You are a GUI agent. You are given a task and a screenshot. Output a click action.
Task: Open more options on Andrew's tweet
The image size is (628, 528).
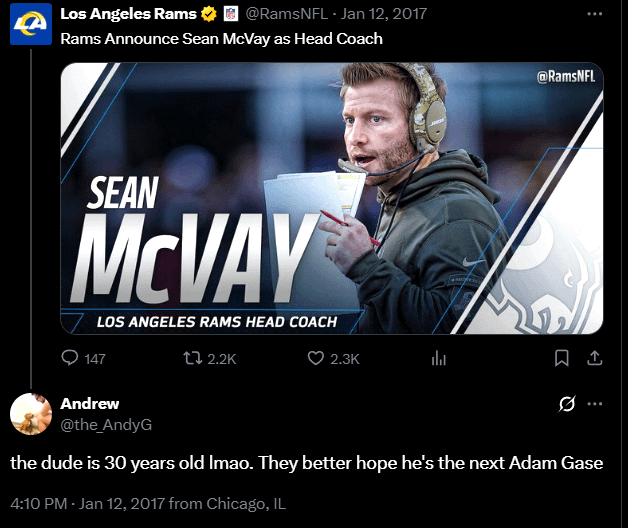pyautogui.click(x=595, y=404)
